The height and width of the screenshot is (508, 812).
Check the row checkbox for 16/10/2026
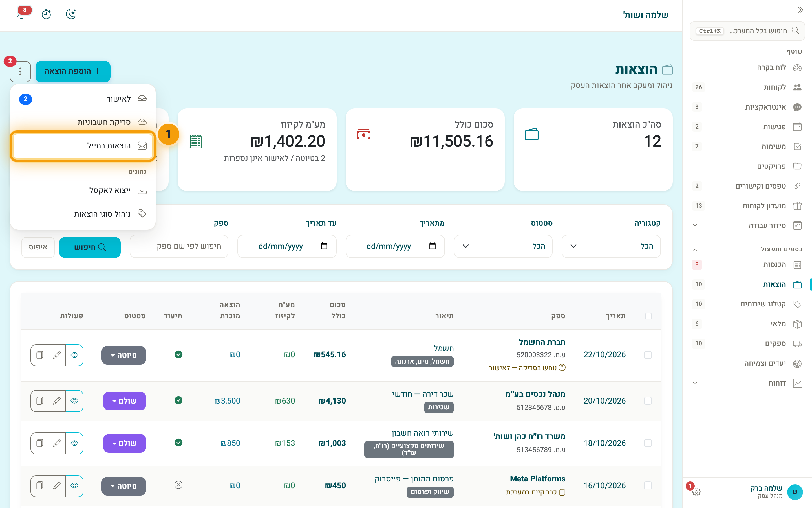point(648,485)
